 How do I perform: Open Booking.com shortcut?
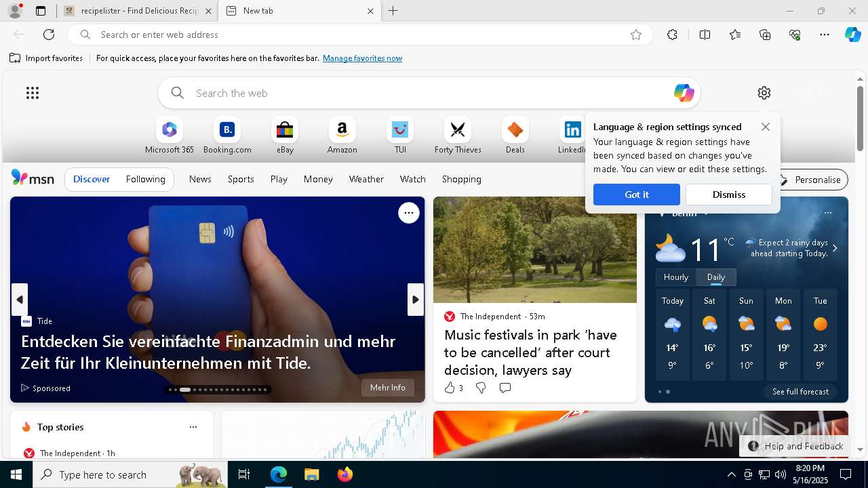(x=227, y=136)
